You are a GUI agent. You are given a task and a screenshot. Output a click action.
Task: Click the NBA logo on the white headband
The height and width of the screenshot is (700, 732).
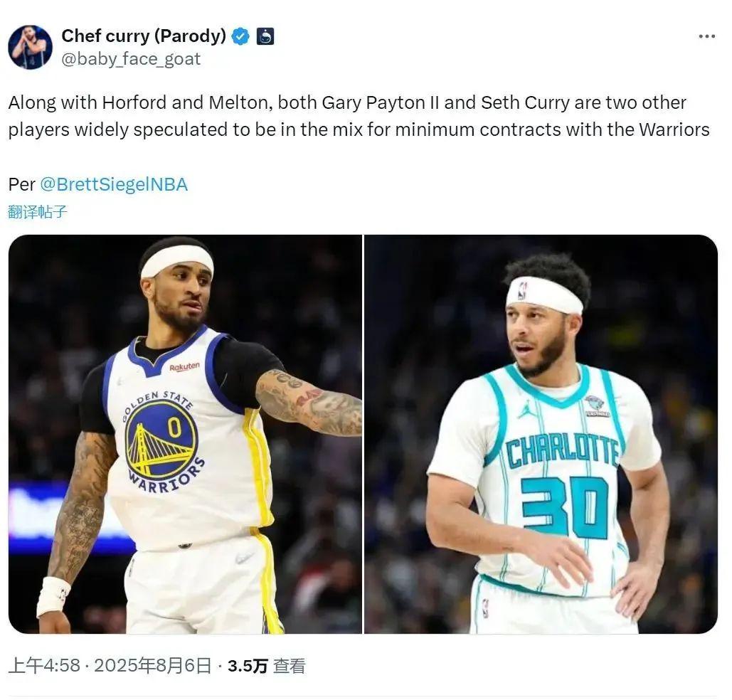tap(522, 290)
